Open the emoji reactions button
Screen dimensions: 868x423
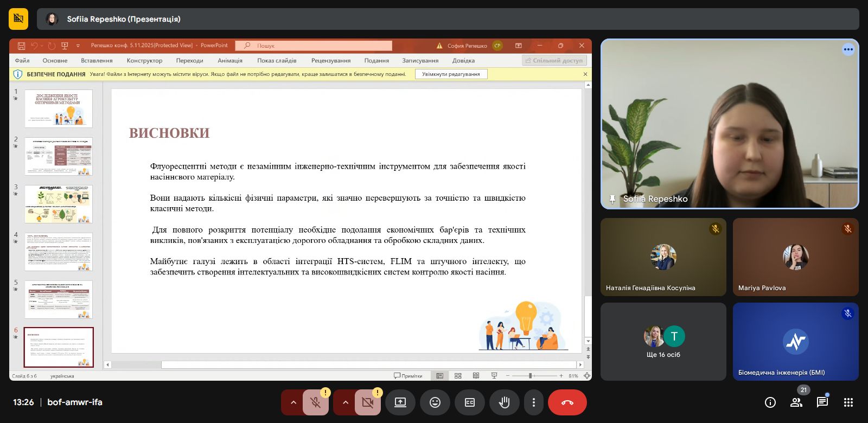[435, 402]
